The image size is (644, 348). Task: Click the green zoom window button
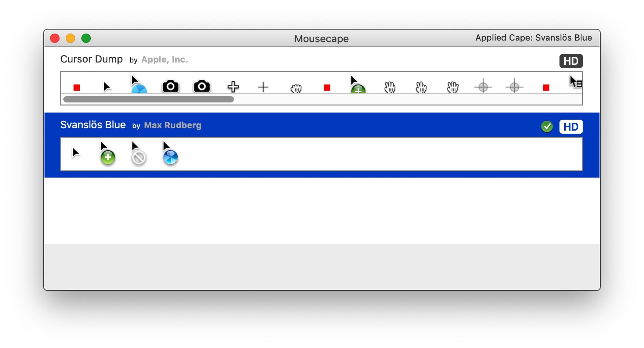(86, 38)
